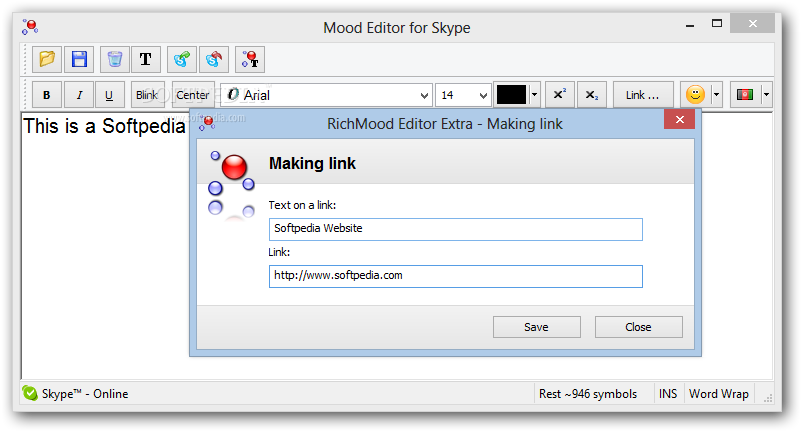The width and height of the screenshot is (802, 432).
Task: Expand the emoticon dropdown arrow
Action: 716,95
